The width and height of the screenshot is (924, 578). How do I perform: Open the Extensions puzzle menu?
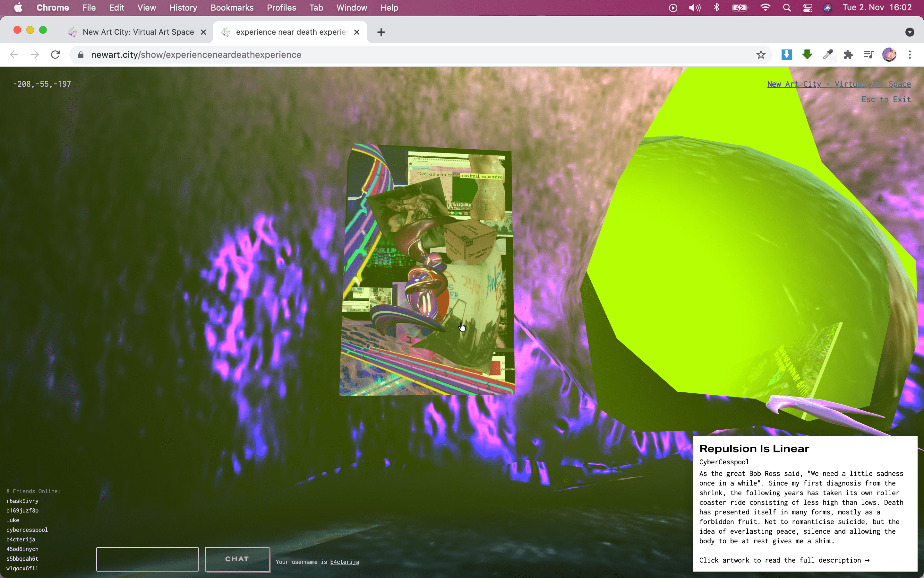click(848, 55)
